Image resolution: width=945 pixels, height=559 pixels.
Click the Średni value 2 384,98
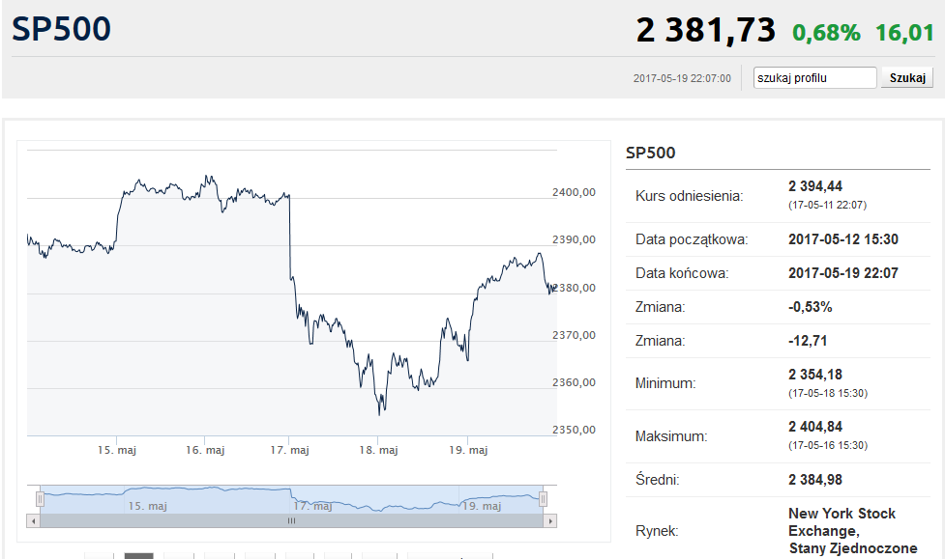pyautogui.click(x=815, y=479)
